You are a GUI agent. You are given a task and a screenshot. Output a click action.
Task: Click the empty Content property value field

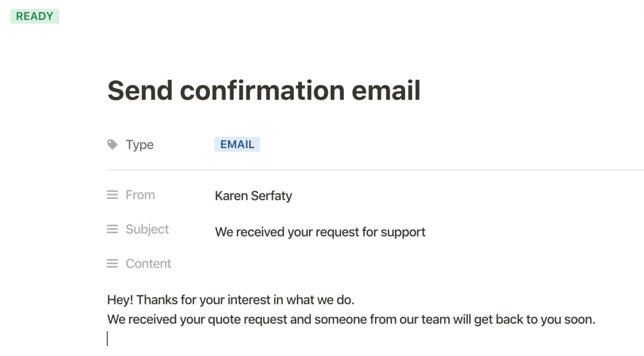coord(419,264)
